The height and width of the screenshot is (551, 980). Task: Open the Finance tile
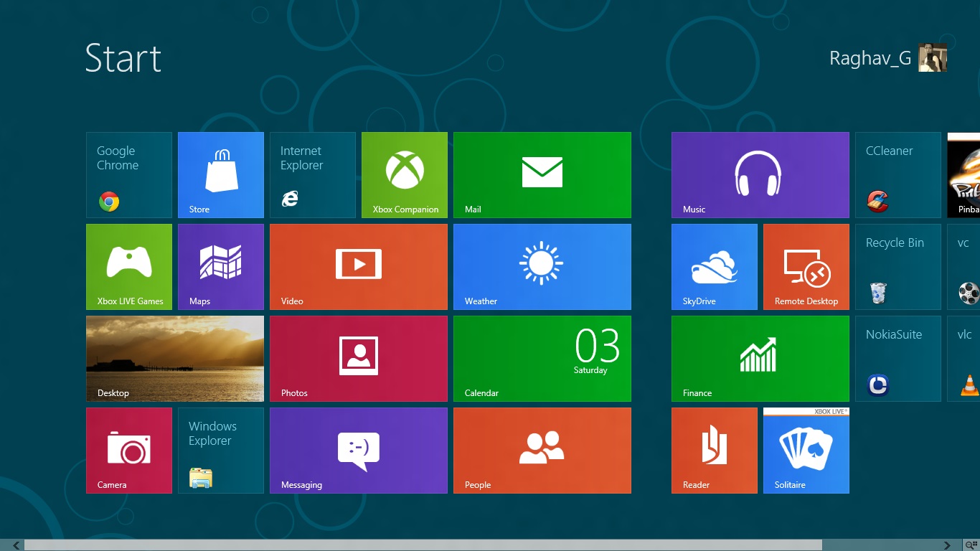pos(760,359)
